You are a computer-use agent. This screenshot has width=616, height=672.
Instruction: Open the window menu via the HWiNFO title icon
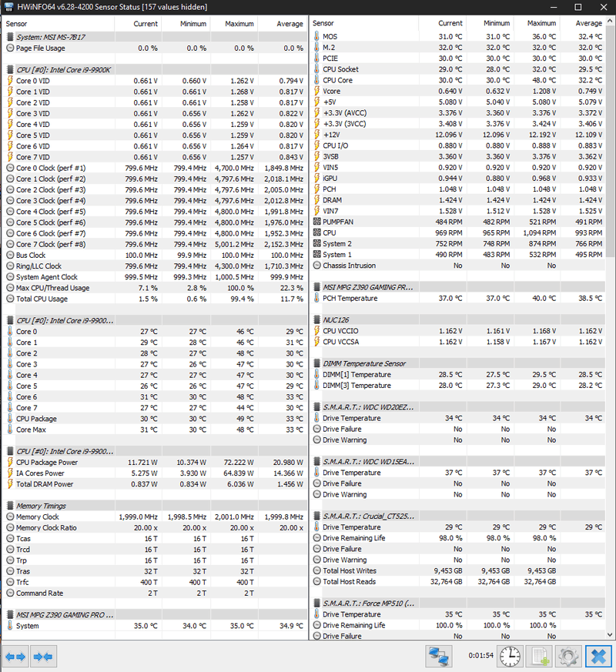coord(8,7)
